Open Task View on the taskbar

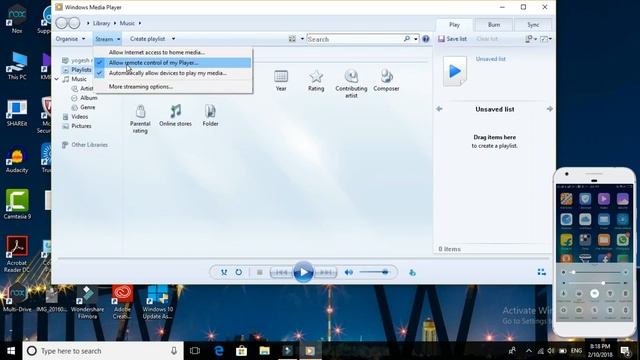point(195,351)
